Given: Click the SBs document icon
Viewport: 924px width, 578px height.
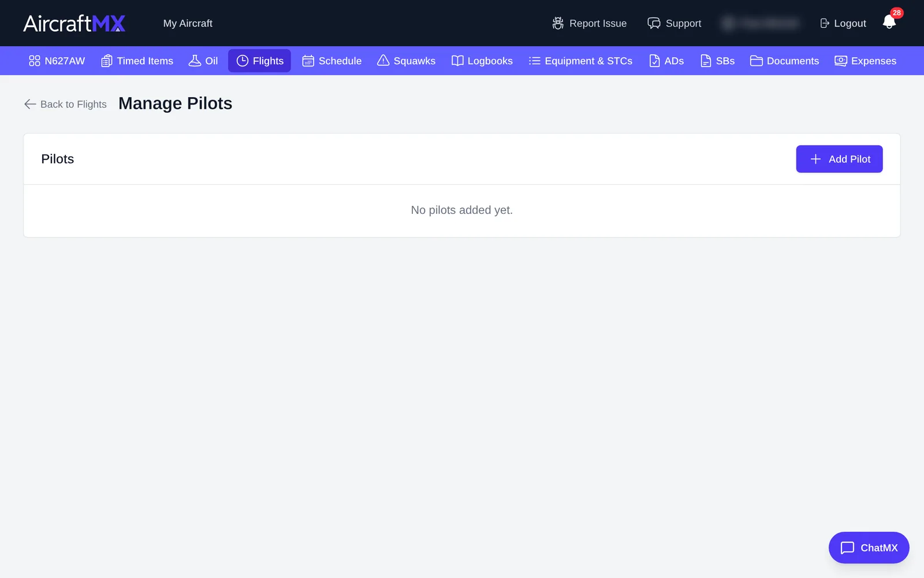Looking at the screenshot, I should [x=706, y=61].
